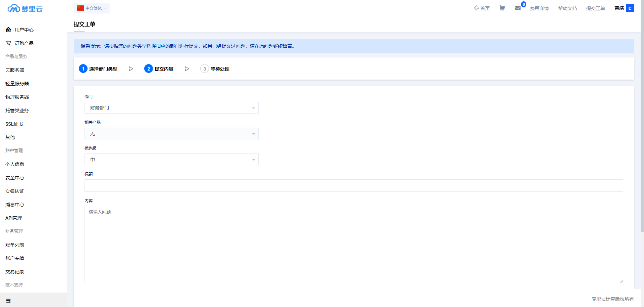
Task: Click the 用户中心 house icon
Action: 8,30
